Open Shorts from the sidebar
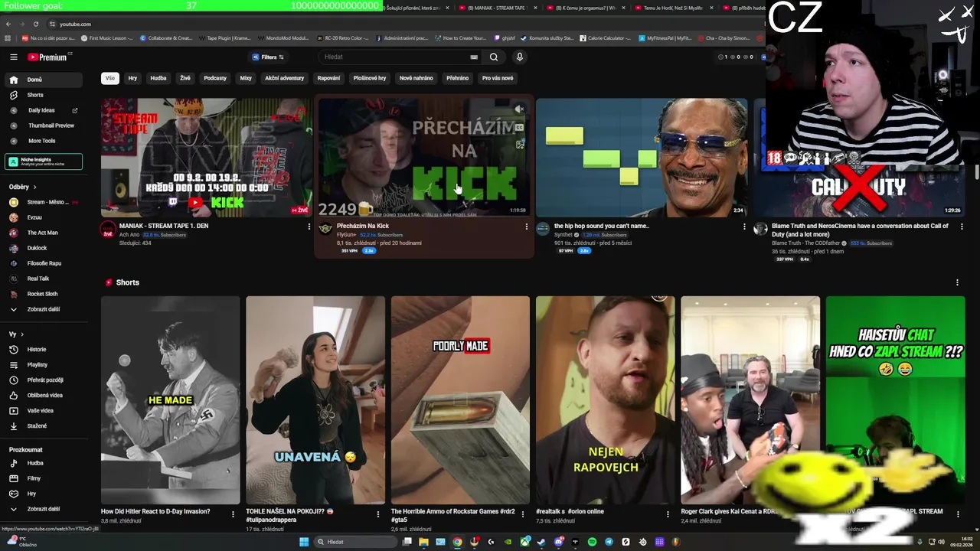 tap(44, 95)
